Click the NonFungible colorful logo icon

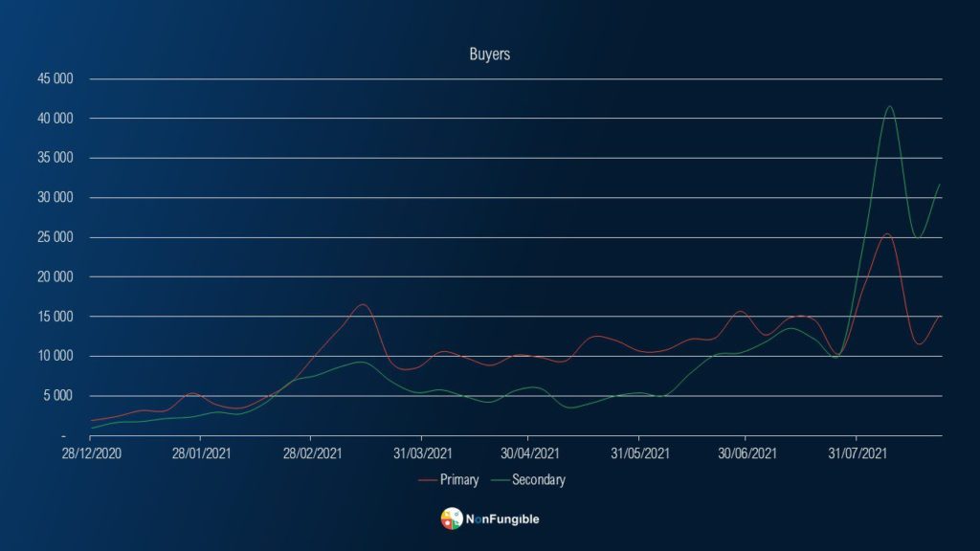(x=452, y=519)
